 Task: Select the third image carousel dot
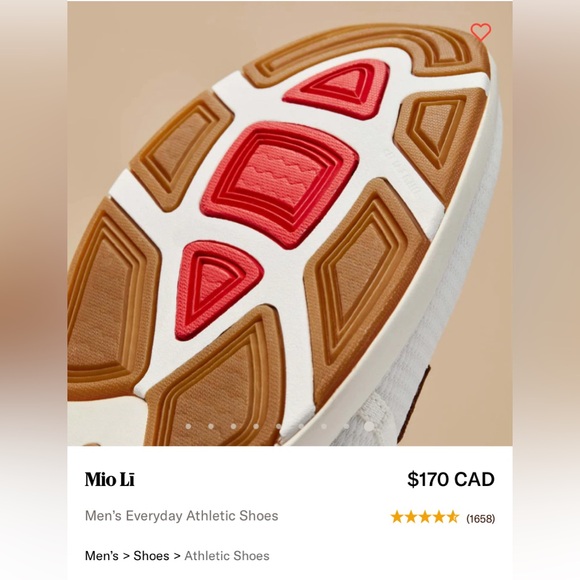click(233, 426)
